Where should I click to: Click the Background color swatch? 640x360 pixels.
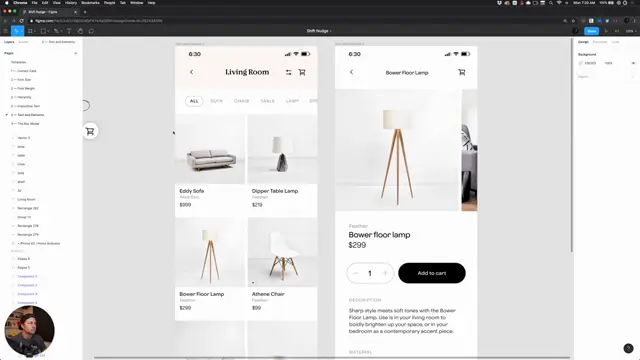click(581, 63)
